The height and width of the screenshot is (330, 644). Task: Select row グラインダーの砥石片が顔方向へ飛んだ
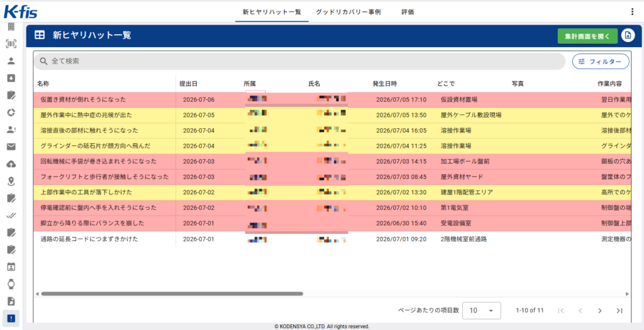click(332, 146)
